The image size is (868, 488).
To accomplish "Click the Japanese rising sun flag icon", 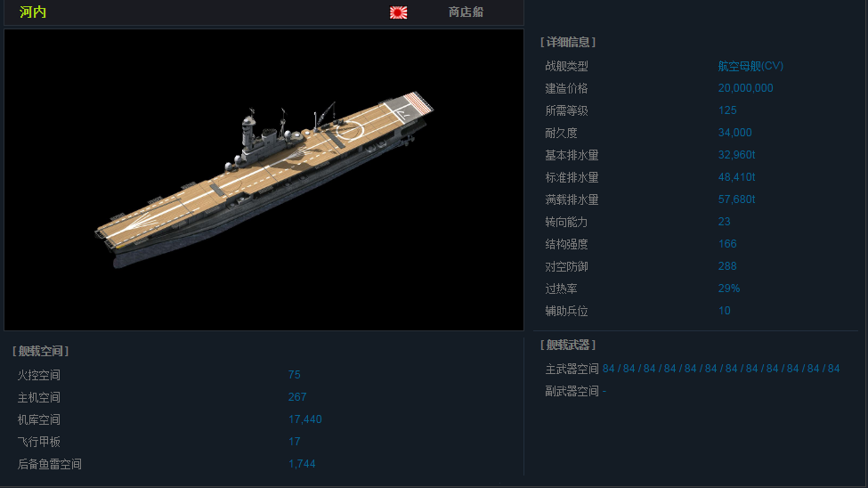I will coord(398,12).
